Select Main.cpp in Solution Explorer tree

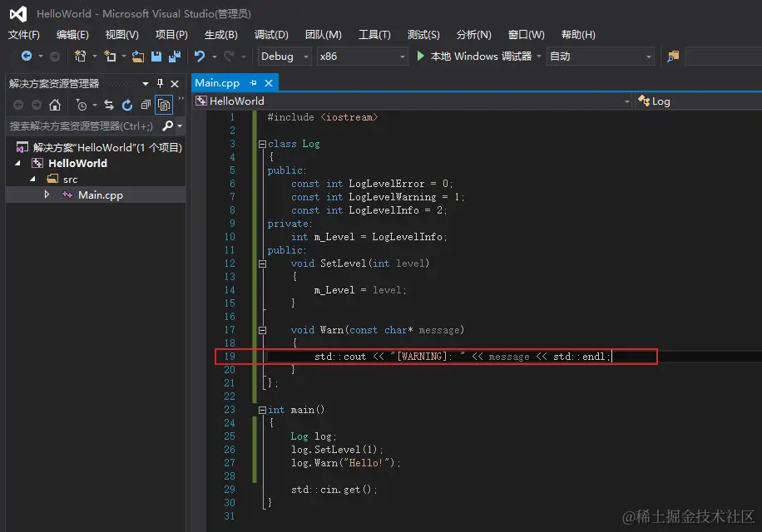101,195
